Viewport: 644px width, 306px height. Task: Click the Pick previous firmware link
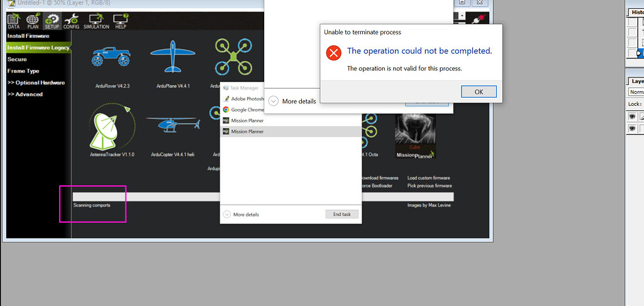(x=430, y=186)
